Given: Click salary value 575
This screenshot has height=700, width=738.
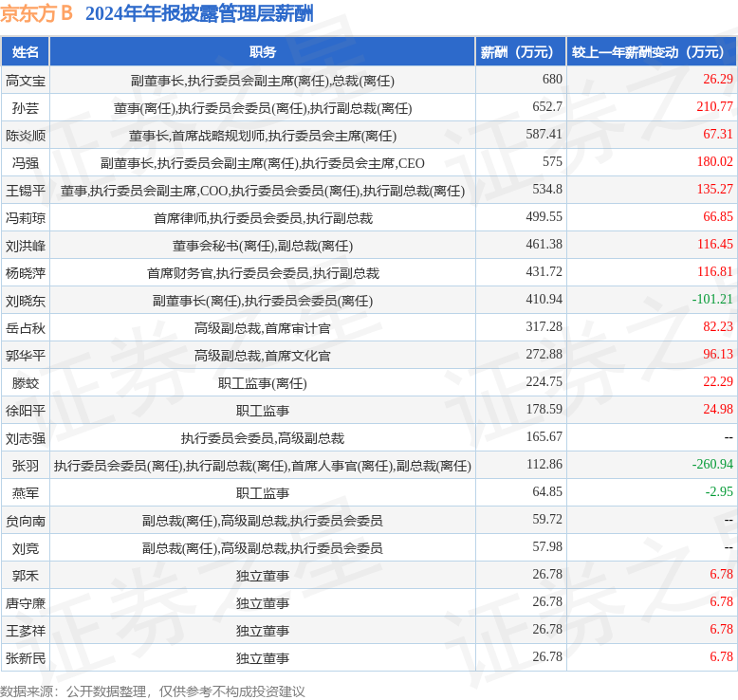Looking at the screenshot, I should click(552, 161).
